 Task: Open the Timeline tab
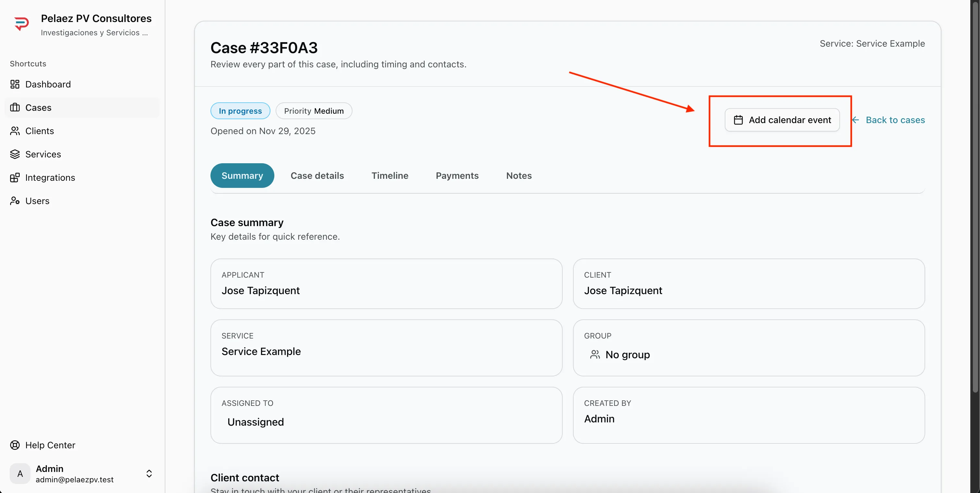point(390,175)
